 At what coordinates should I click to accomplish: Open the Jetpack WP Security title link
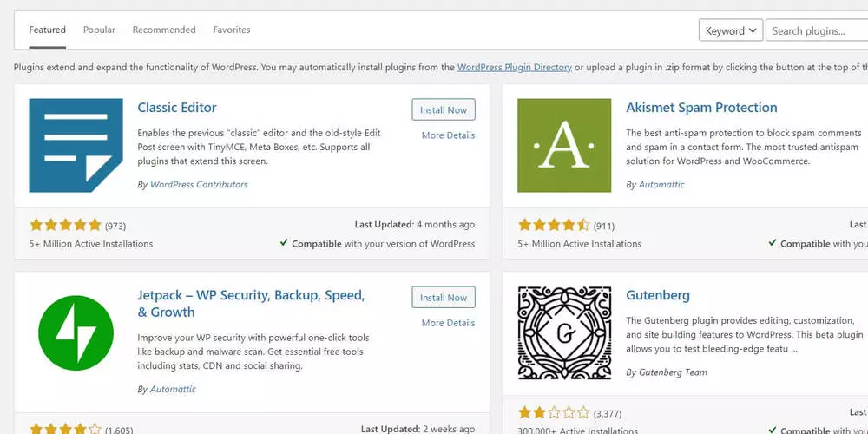pyautogui.click(x=251, y=303)
